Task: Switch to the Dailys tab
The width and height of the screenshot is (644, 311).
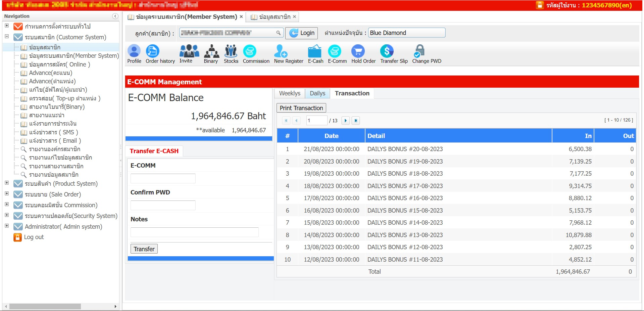Action: point(317,93)
